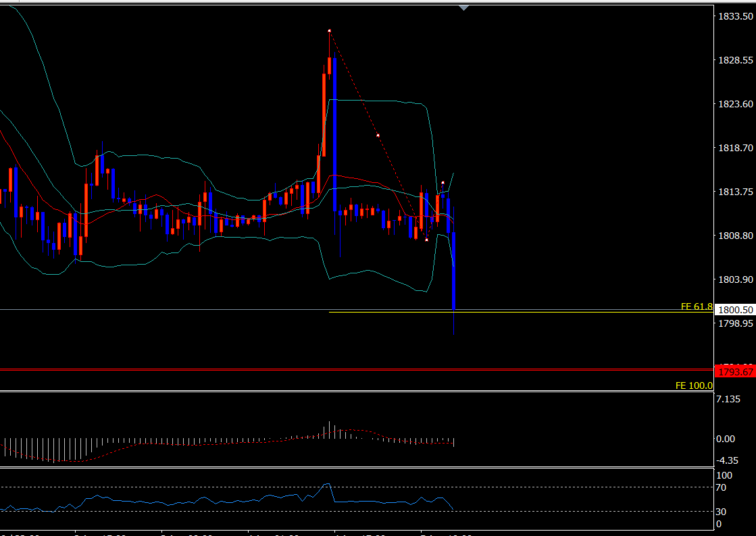The height and width of the screenshot is (536, 756).
Task: Click the 1833.50 price scale label
Action: (x=736, y=16)
